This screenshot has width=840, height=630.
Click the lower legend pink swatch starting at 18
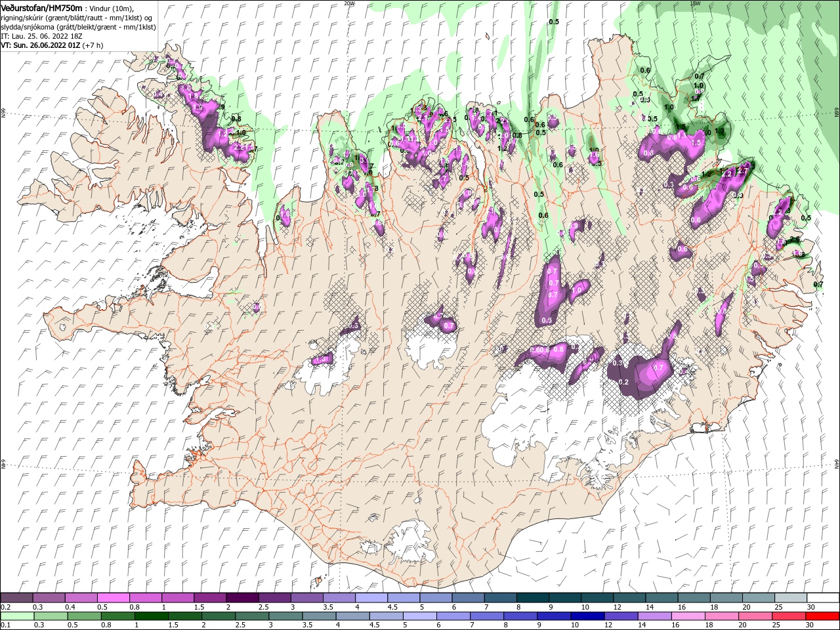721,616
